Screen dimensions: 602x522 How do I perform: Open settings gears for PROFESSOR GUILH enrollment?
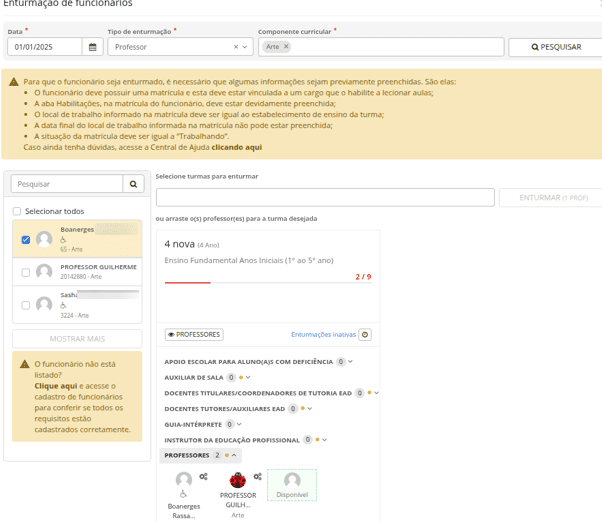[258, 476]
